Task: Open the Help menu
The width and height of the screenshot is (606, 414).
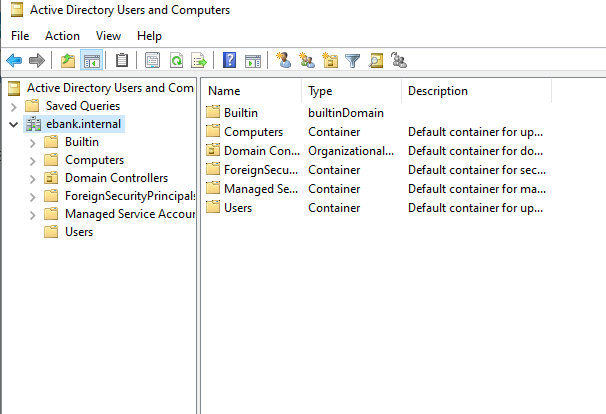Action: (149, 36)
